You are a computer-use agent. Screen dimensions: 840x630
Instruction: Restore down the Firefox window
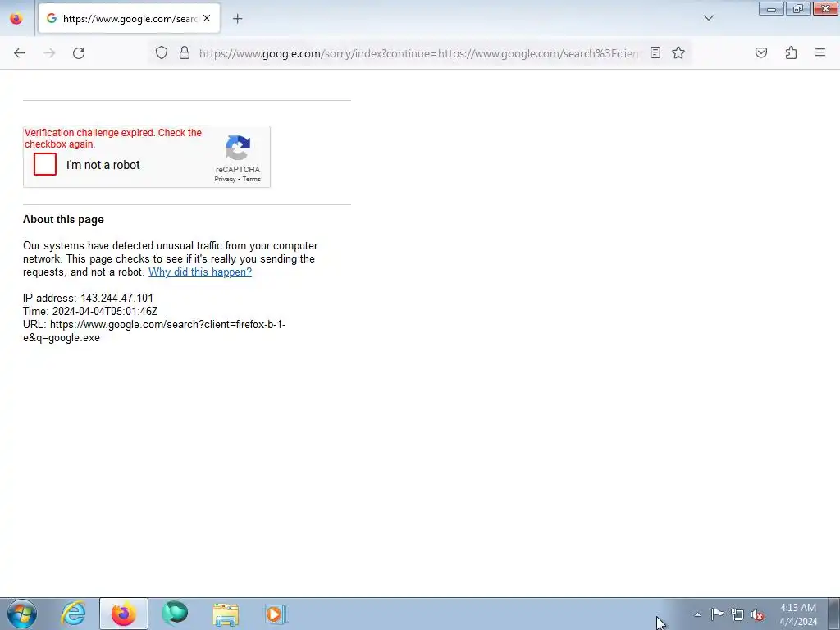tap(798, 8)
